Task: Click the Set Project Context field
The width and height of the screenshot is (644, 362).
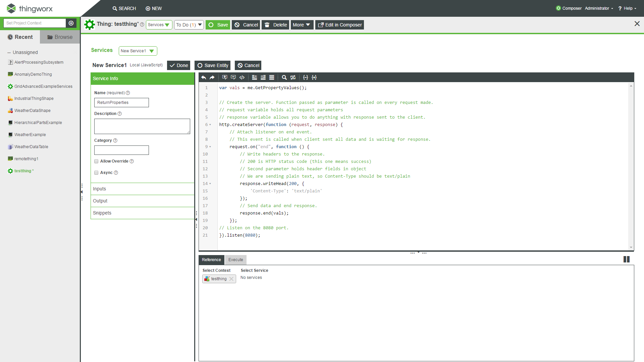Action: 35,23
